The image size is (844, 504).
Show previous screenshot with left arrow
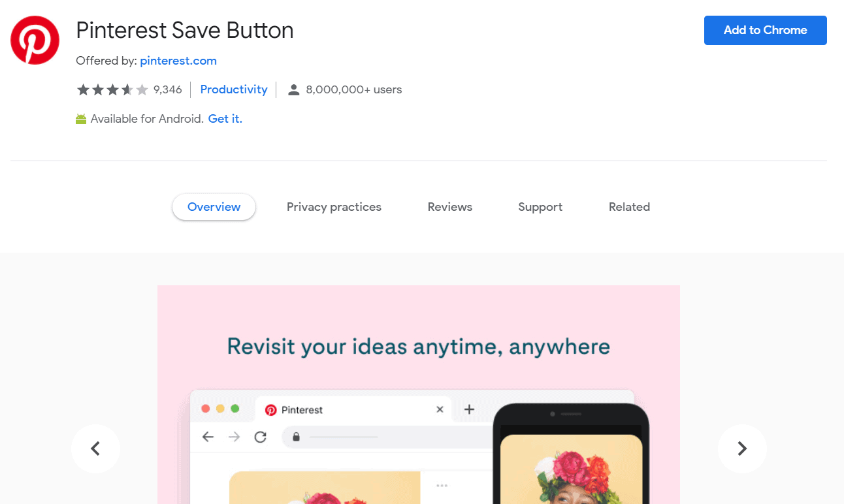pyautogui.click(x=95, y=449)
